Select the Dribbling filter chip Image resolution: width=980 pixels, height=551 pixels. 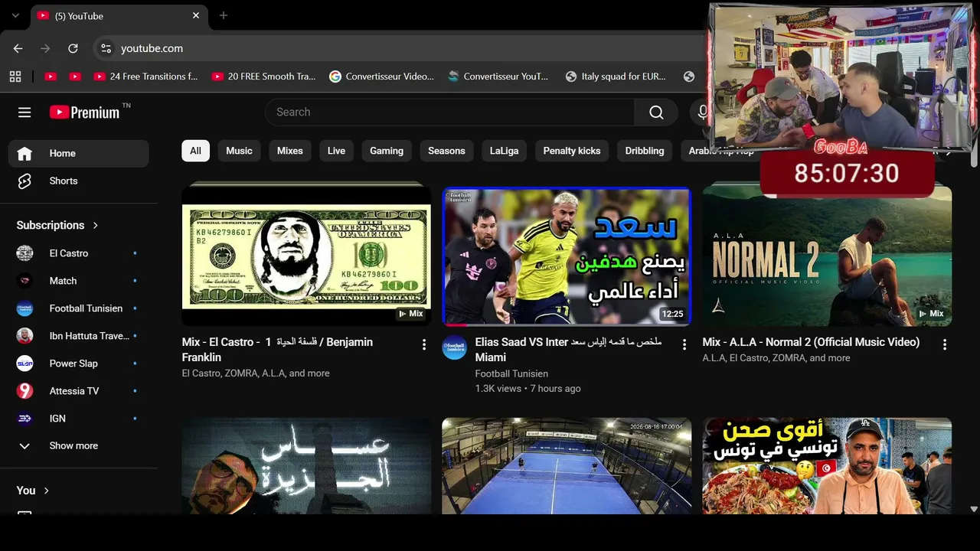coord(645,151)
